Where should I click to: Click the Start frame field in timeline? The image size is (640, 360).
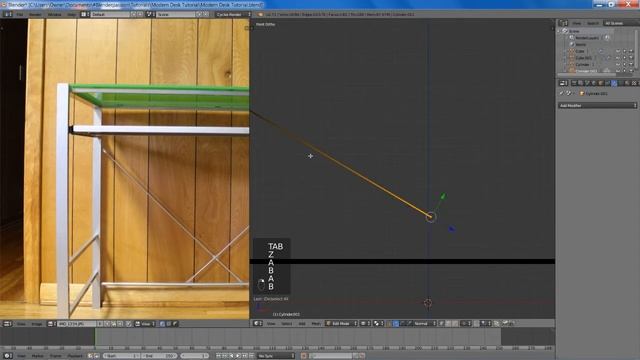point(121,356)
